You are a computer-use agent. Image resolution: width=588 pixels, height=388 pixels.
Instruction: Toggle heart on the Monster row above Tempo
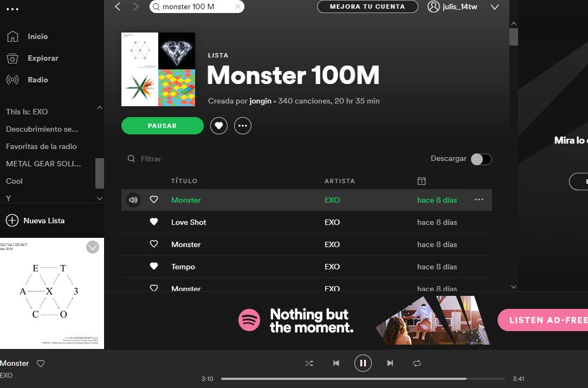click(x=154, y=244)
